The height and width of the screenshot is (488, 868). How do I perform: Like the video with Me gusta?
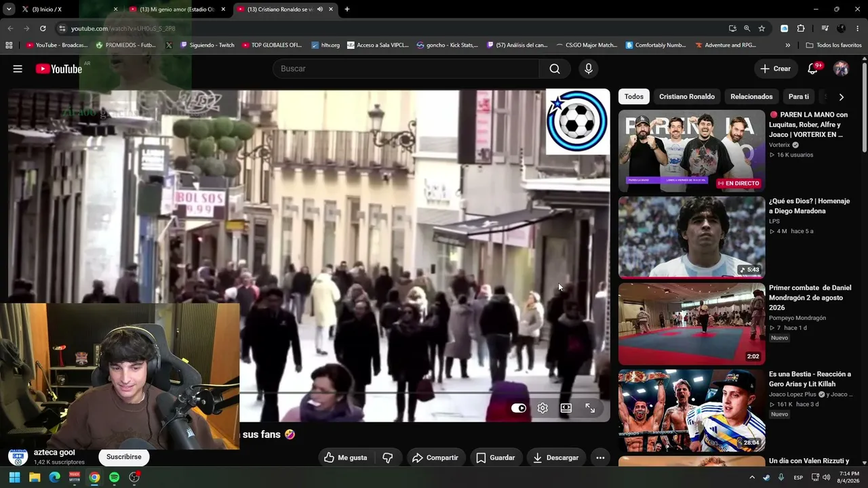point(345,457)
